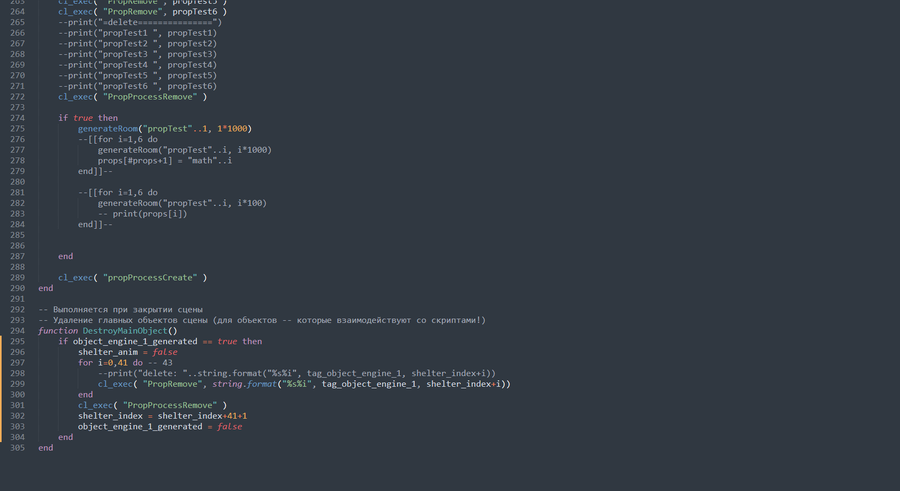Click the true keyword on line 274
This screenshot has width=900, height=491.
pos(83,118)
